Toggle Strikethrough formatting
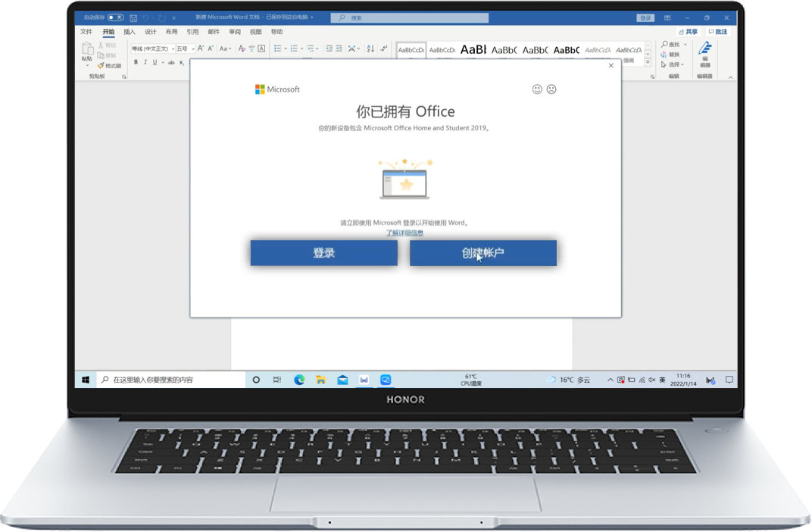Image resolution: width=812 pixels, height=532 pixels. coord(171,62)
